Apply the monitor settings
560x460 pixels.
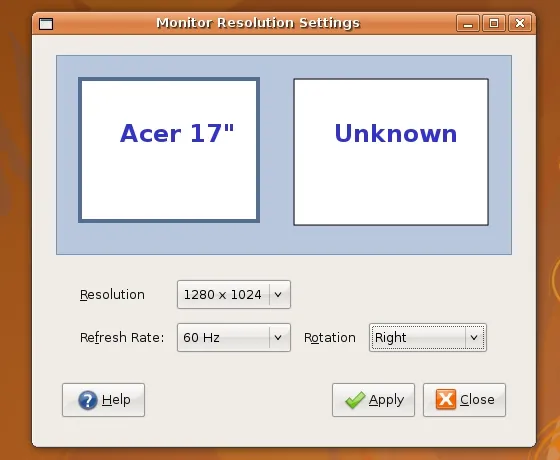coord(373,400)
